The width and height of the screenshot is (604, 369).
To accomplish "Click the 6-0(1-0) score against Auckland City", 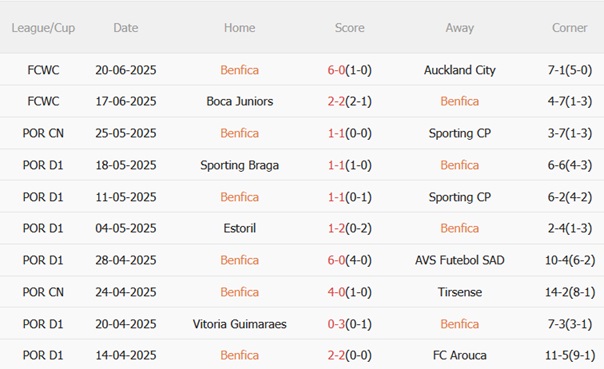I will pyautogui.click(x=349, y=70).
